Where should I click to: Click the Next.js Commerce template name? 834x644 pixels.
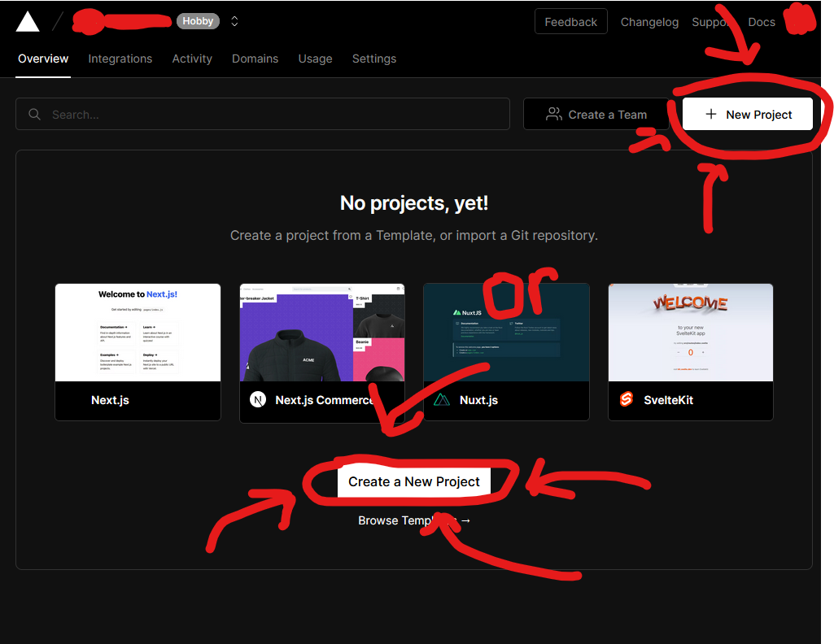(x=325, y=400)
